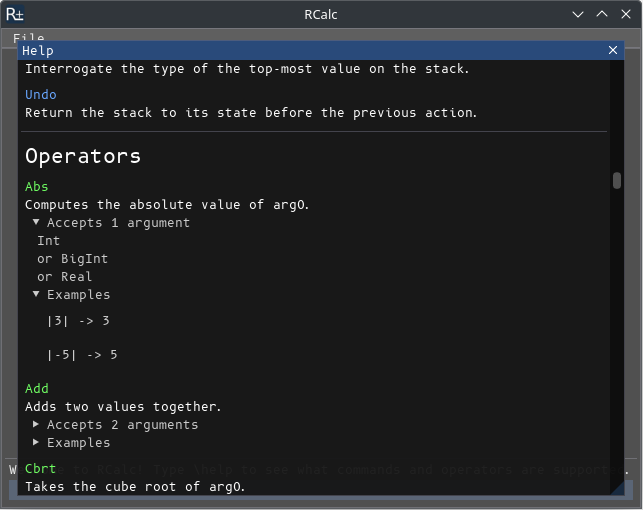Click the Help dialog resize grip corner
Viewport: 643px width, 510px height.
(618, 488)
